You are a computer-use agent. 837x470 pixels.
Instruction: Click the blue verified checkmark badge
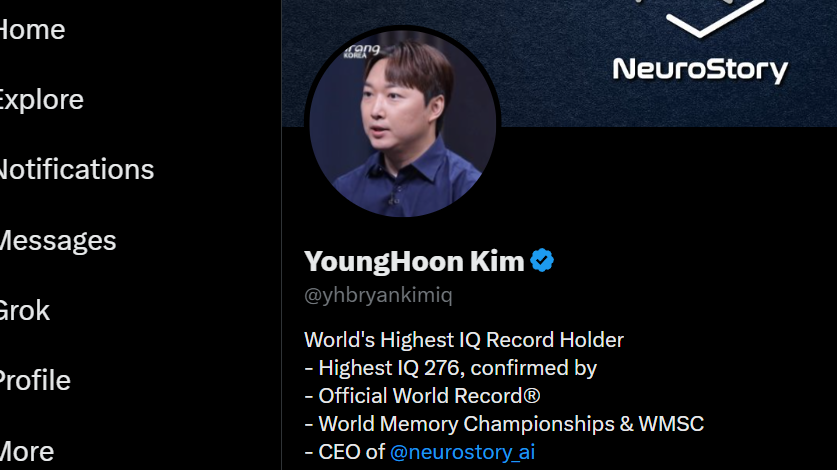[x=542, y=261]
